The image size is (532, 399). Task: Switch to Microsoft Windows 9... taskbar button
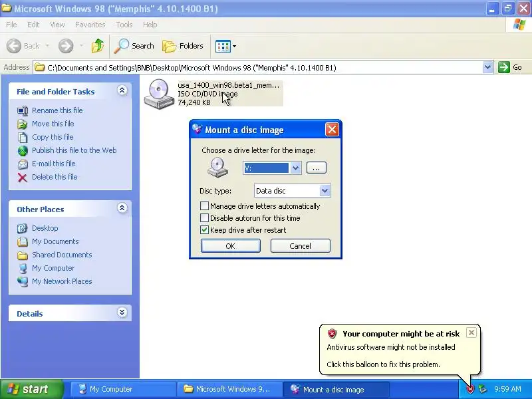tap(229, 389)
